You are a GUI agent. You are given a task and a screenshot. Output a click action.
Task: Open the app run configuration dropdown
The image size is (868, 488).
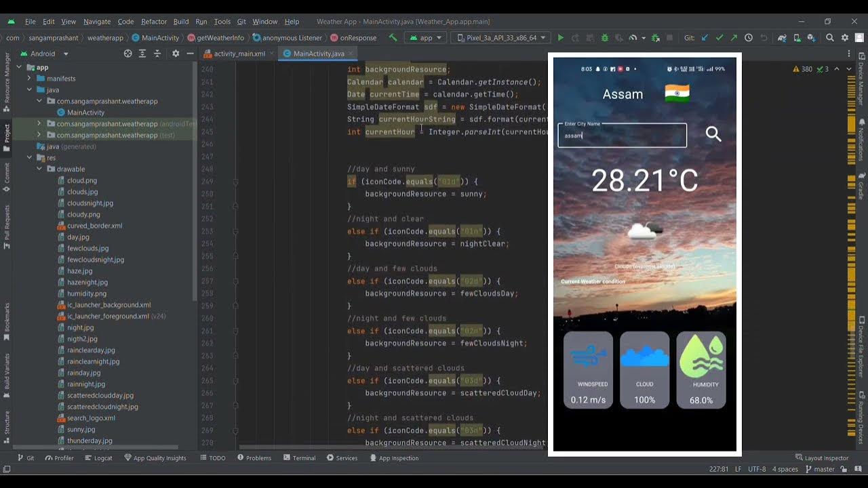(425, 38)
